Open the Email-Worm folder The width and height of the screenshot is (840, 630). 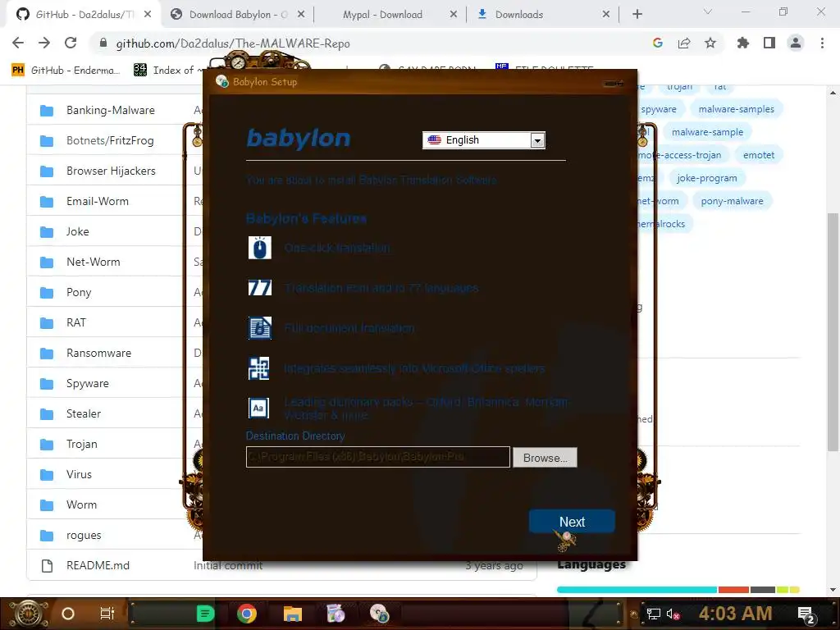tap(98, 201)
